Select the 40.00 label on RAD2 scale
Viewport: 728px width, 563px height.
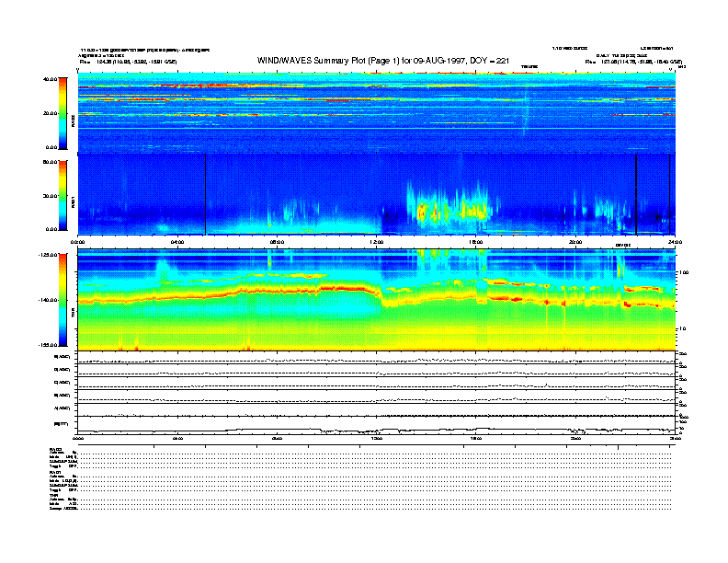pos(51,79)
